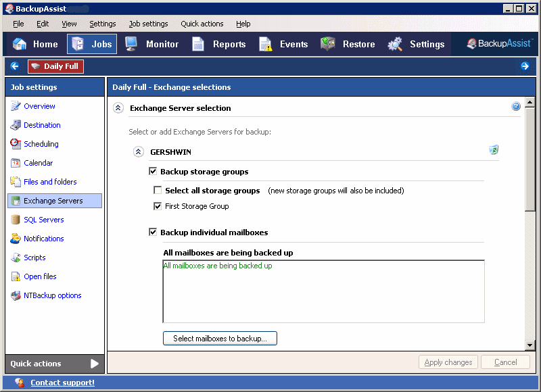
Task: Uncheck Backup storage groups checkbox
Action: point(153,172)
